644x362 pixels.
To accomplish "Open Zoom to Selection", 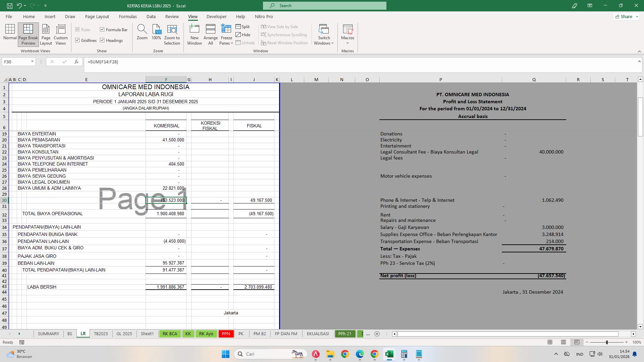I will point(172,34).
